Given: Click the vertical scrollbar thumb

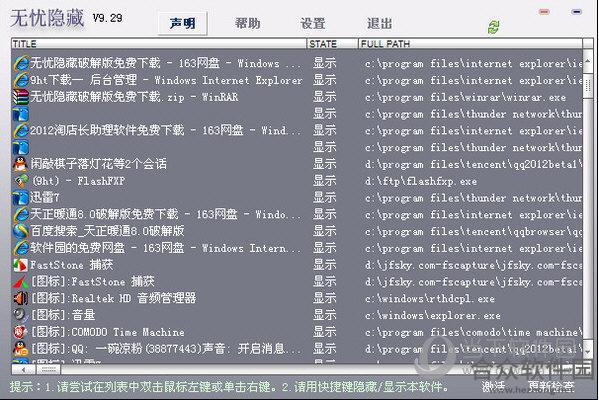Looking at the screenshot, I should [x=588, y=87].
